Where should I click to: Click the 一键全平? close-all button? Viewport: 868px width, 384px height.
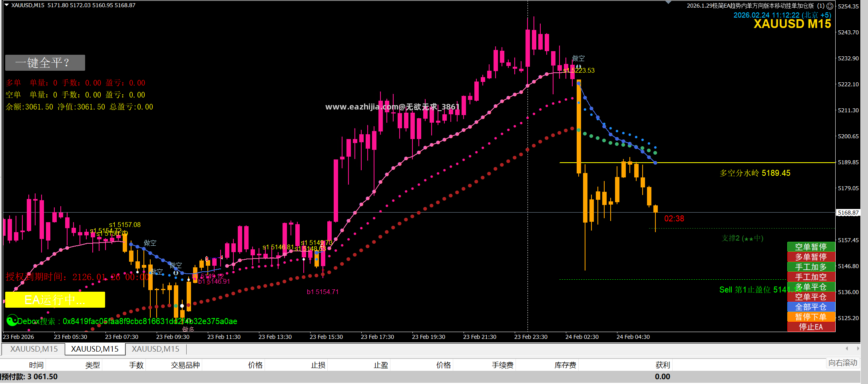tap(45, 63)
